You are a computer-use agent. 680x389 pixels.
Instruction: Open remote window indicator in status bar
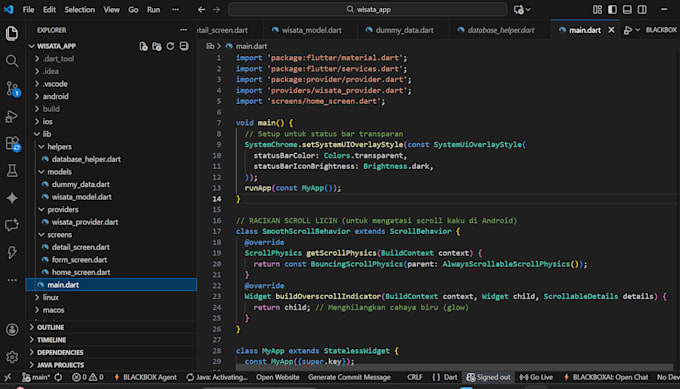(8, 377)
